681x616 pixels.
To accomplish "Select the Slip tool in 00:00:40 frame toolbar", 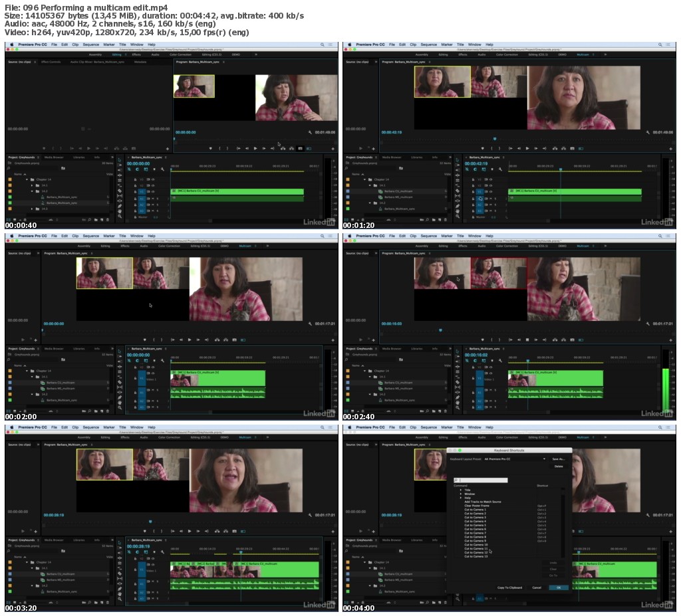I will (x=120, y=196).
